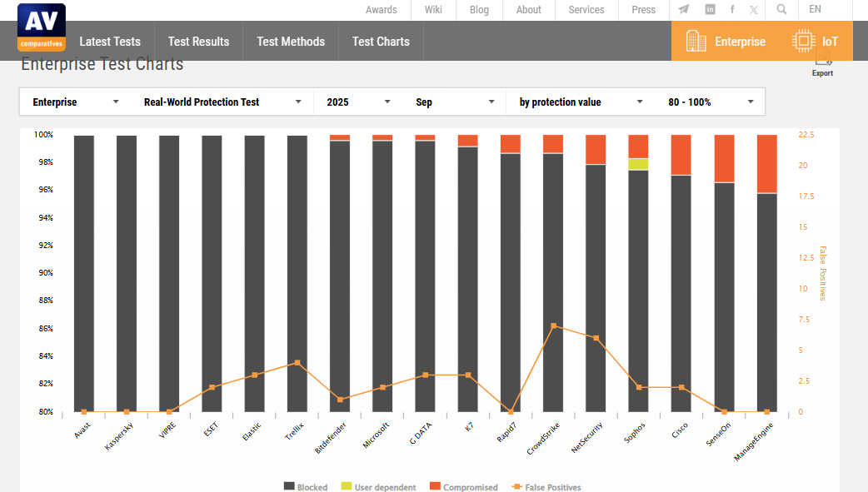Open the Real-World Protection Test dropdown
Image resolution: width=868 pixels, height=492 pixels.
[222, 102]
